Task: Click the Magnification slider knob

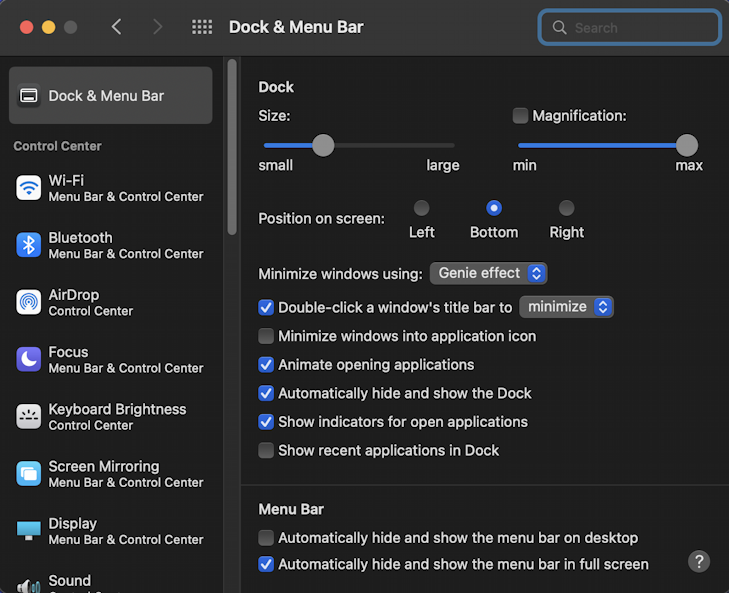Action: [x=687, y=145]
